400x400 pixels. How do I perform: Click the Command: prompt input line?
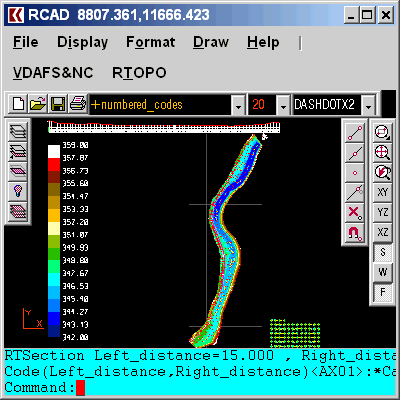coord(200,388)
